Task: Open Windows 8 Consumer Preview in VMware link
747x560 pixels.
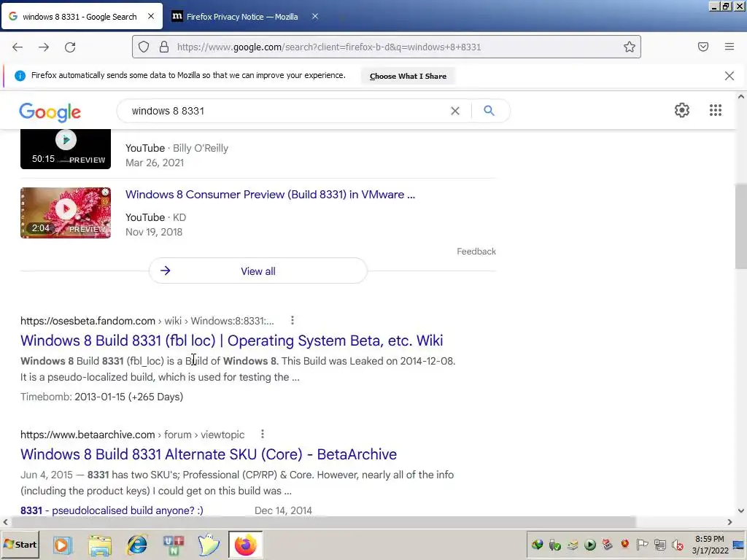Action: pos(270,194)
